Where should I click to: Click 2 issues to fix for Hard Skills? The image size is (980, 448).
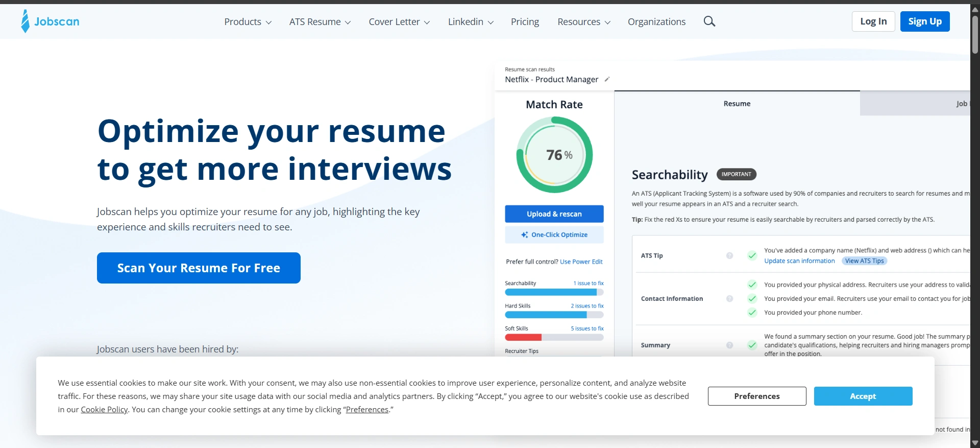[587, 305]
